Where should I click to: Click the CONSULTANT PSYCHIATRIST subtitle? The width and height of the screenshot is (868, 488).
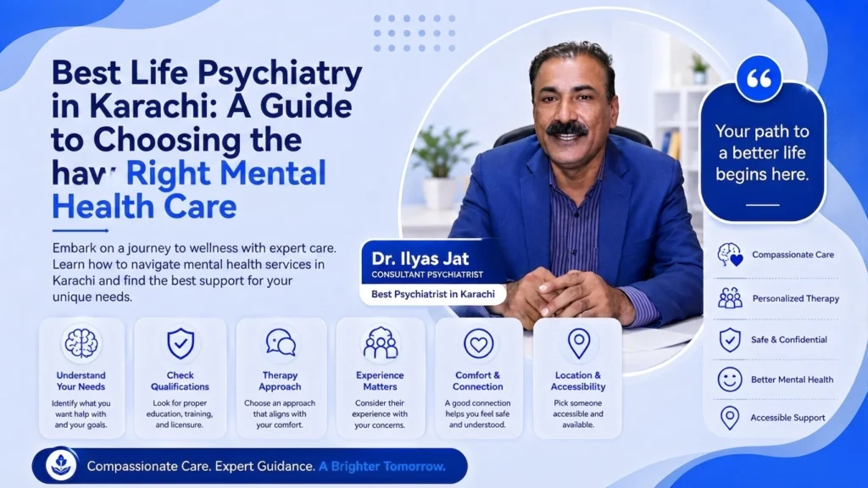(x=427, y=274)
